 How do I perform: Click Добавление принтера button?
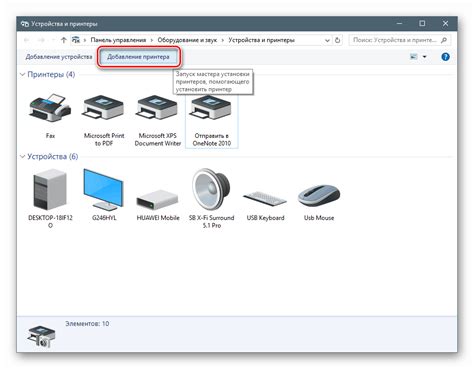pos(138,57)
